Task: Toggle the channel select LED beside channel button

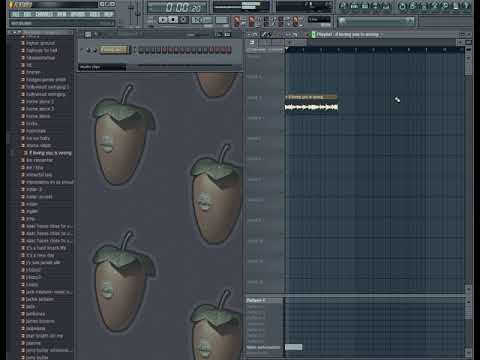Action: [130, 50]
